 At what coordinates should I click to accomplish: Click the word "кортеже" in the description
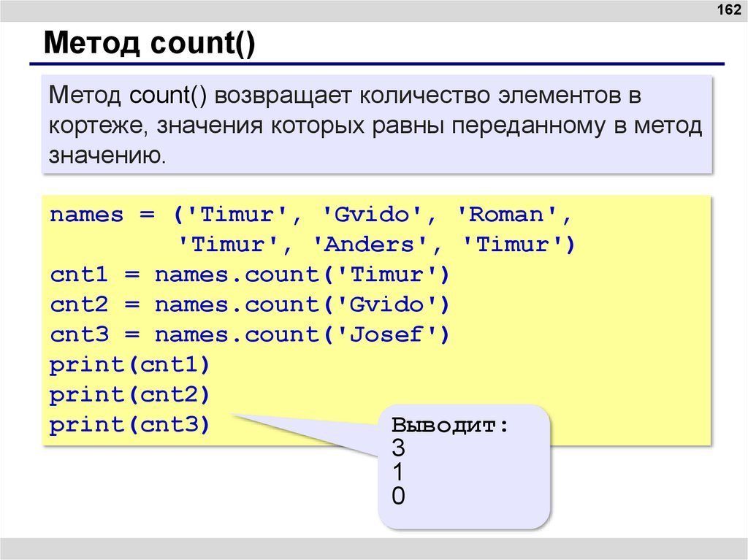tap(98, 126)
